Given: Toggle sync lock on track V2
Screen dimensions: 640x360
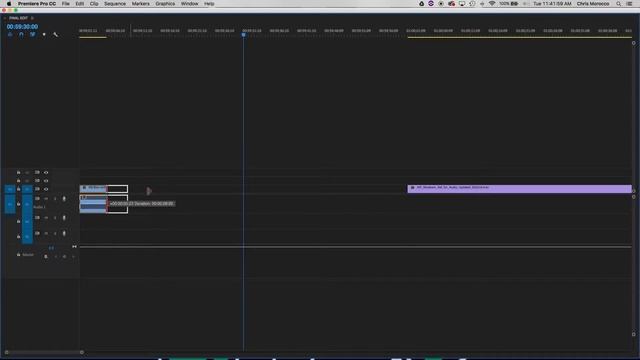Looking at the screenshot, I should tap(37, 181).
